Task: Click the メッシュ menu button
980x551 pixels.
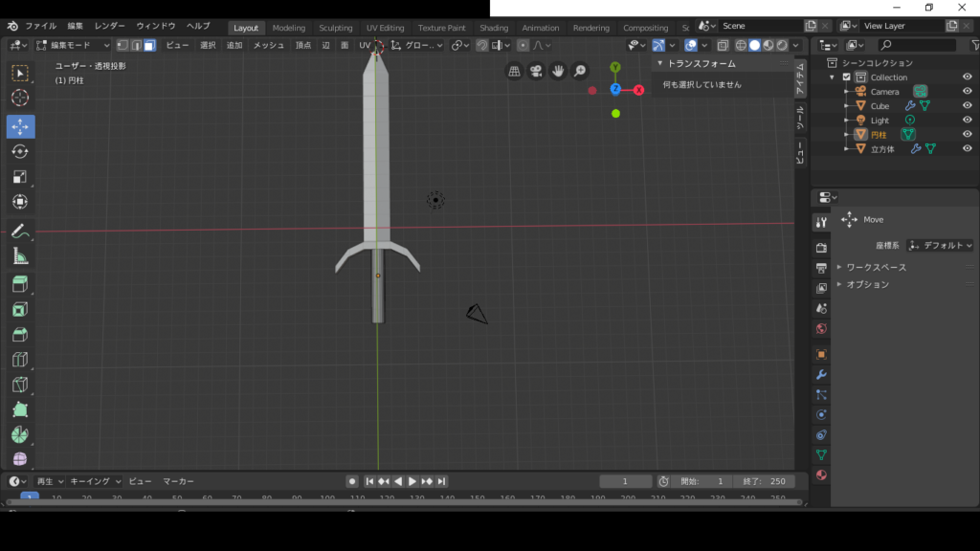Action: 268,45
